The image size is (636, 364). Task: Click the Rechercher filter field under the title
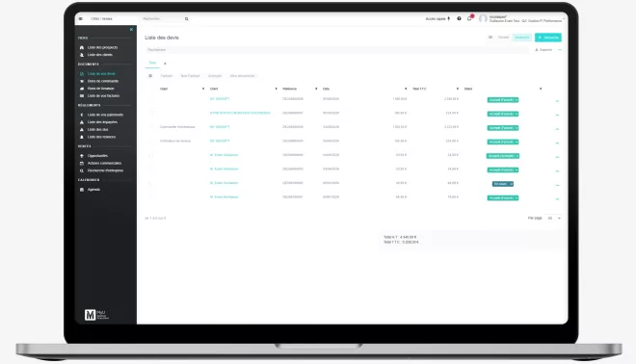pos(336,50)
